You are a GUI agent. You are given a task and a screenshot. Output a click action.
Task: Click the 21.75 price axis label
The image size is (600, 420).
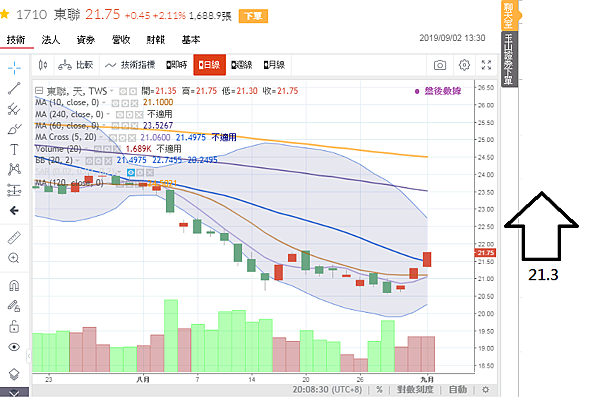486,252
